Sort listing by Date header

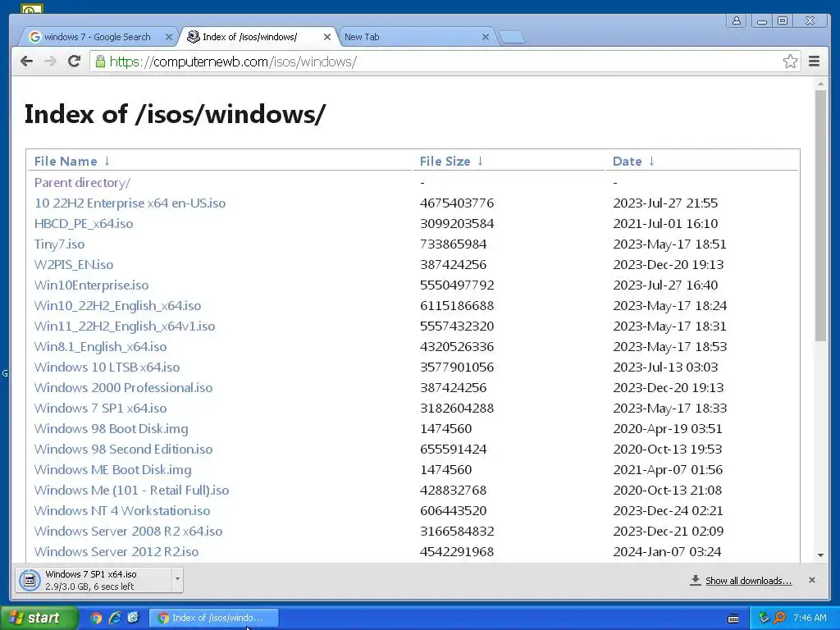pyautogui.click(x=627, y=162)
